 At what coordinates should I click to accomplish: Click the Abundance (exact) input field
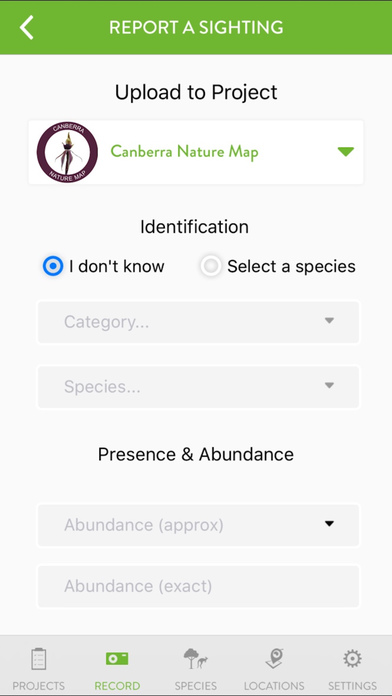tap(198, 586)
